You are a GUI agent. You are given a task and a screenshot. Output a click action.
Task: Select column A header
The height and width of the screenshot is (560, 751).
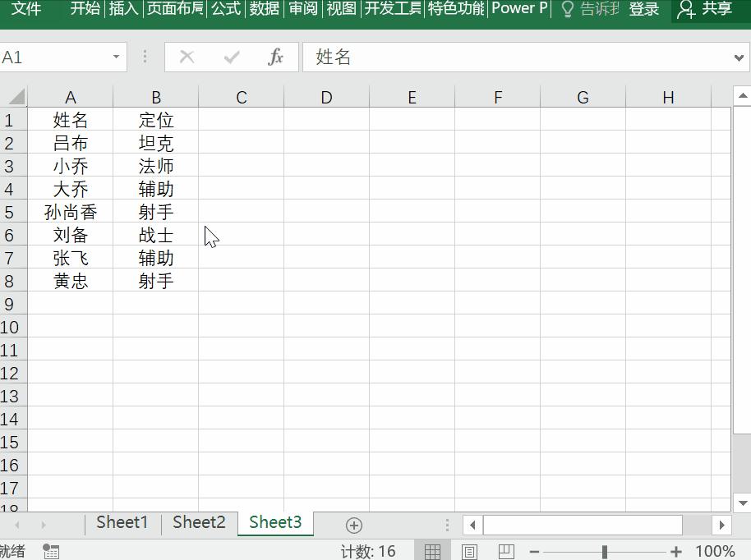71,97
